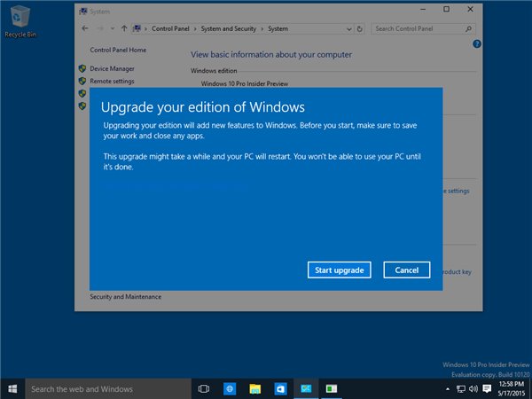Screen dimensions: 532x399
Task: Open File Explorer from the taskbar
Action: [254, 388]
